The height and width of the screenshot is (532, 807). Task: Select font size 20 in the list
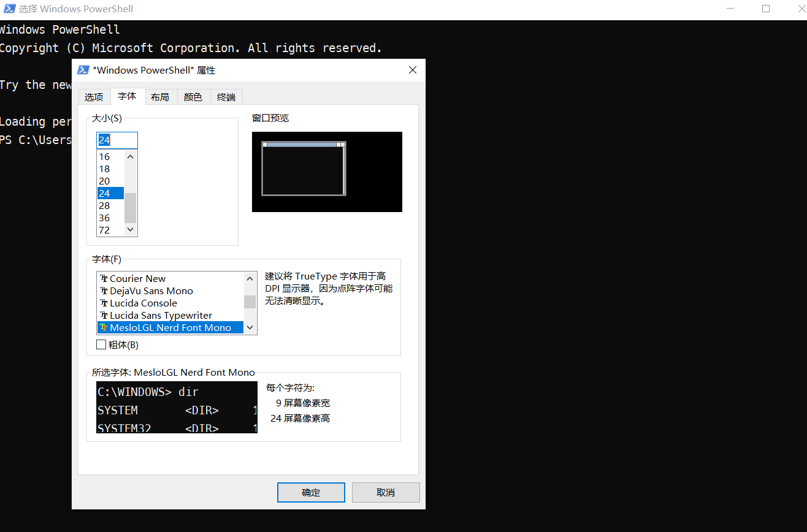[110, 181]
